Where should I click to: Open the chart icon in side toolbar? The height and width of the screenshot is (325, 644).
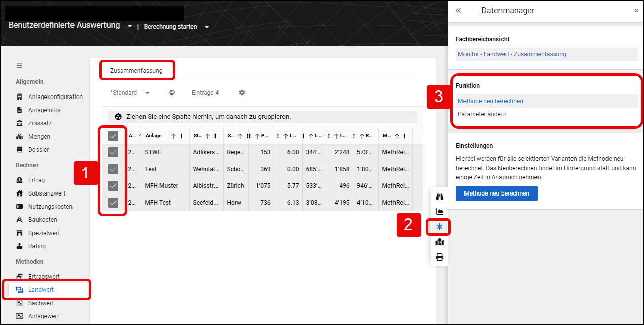tap(440, 212)
